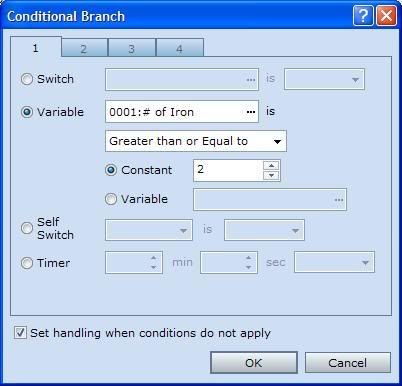Decrease the Constant value with down arrow
This screenshot has width=402, height=386.
[x=271, y=175]
